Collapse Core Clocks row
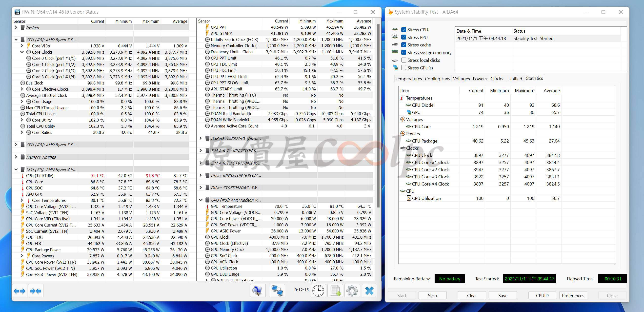The width and height of the screenshot is (644, 312). 22,52
